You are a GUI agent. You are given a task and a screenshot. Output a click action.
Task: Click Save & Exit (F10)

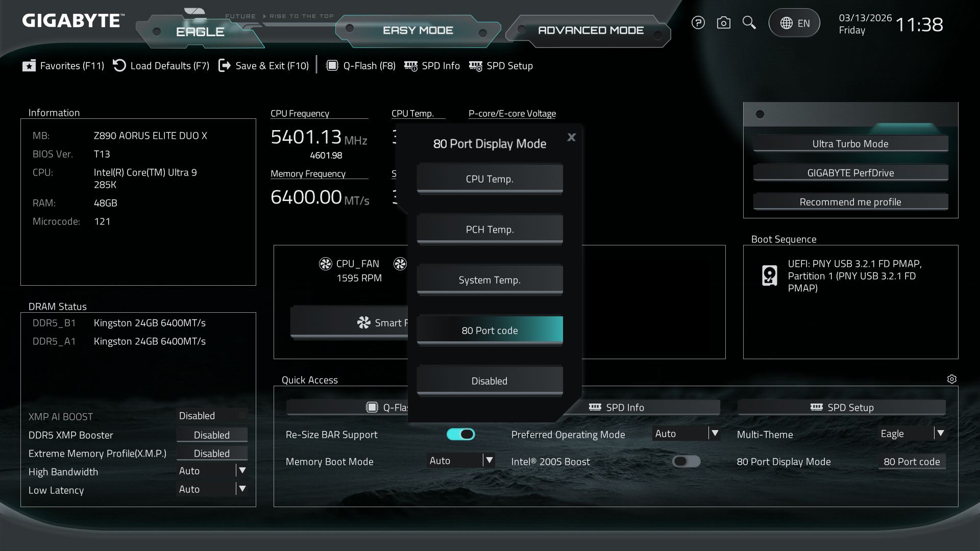click(264, 66)
